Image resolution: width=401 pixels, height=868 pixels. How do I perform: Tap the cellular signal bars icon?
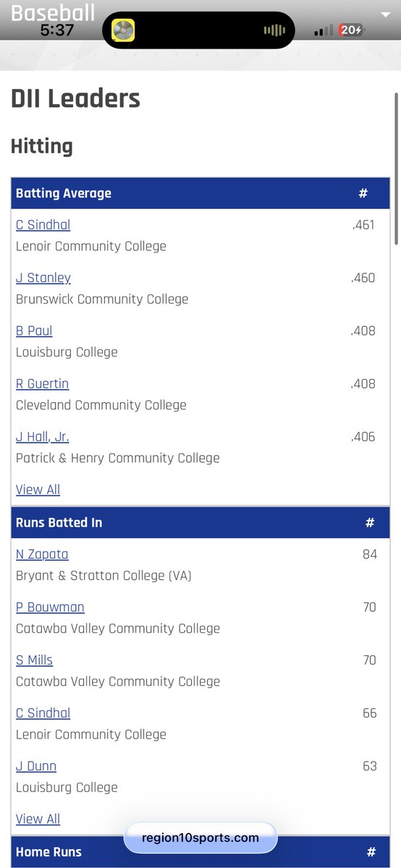pos(324,30)
